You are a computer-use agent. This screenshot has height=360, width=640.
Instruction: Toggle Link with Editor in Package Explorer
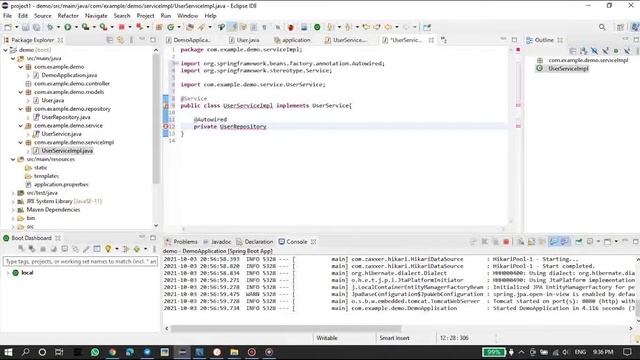[120, 40]
